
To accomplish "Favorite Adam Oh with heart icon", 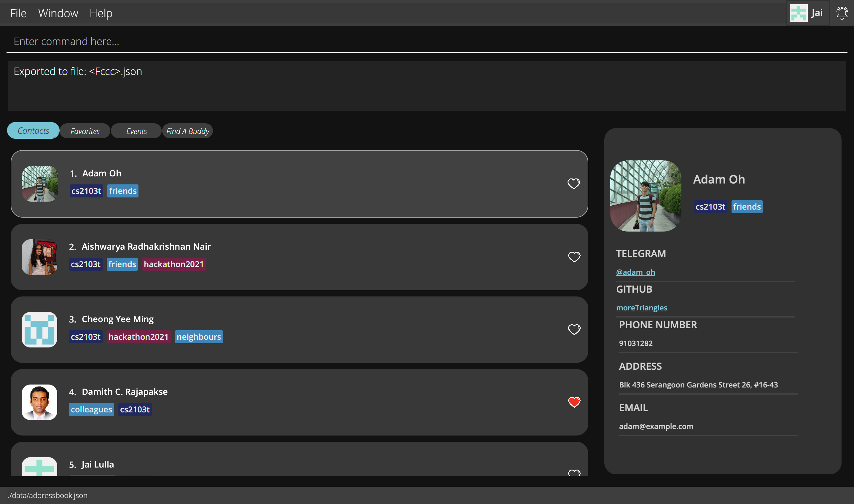I will 573,184.
